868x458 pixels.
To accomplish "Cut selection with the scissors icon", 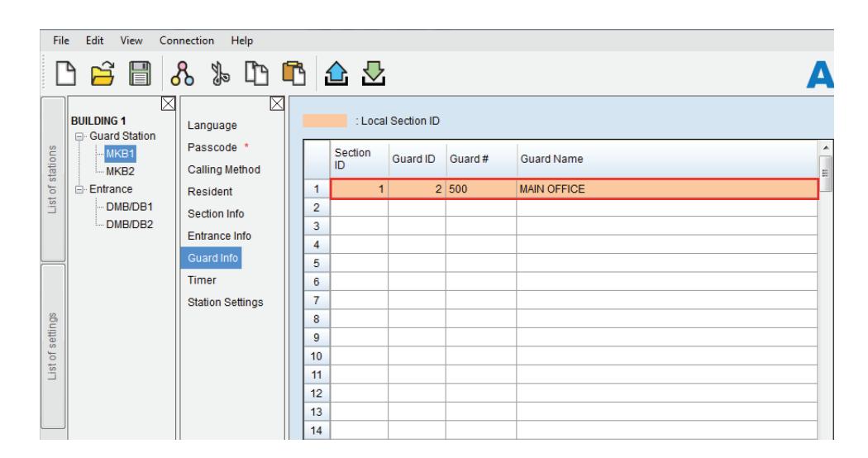I will (x=221, y=73).
